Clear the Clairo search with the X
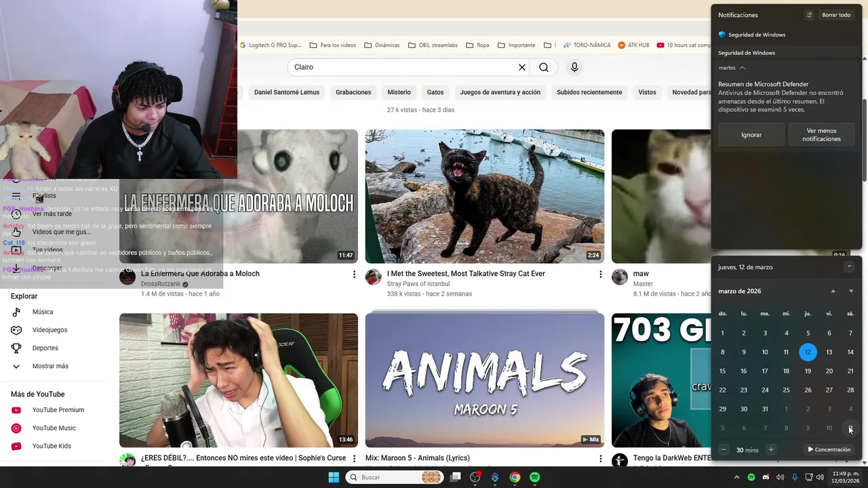Image resolution: width=868 pixels, height=488 pixels. (x=522, y=67)
